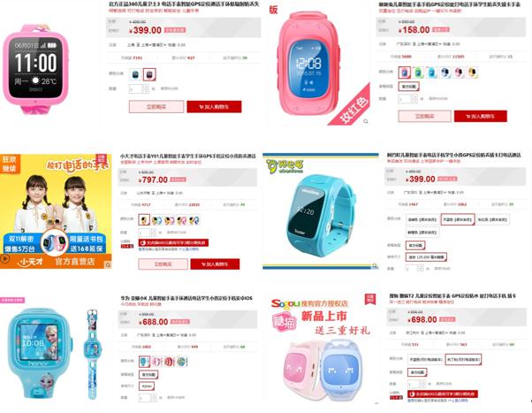The height and width of the screenshot is (413, 532).
Task: Click the magnifier on the blue 阿巴町 watch image
Action: point(375,265)
